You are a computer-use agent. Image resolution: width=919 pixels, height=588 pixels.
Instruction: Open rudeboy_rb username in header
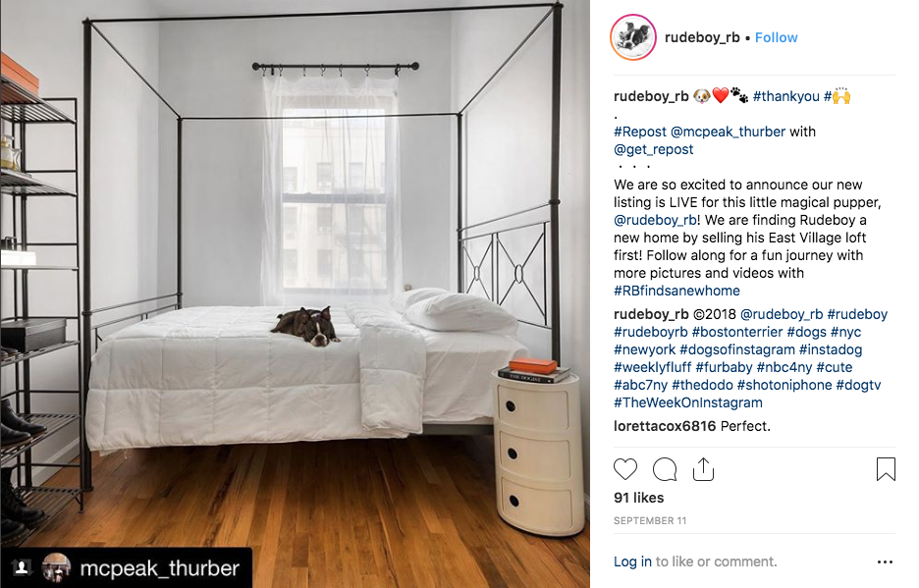(702, 37)
